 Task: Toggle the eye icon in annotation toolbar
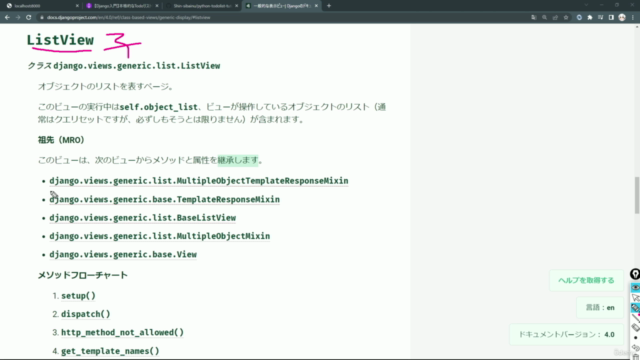point(636,287)
